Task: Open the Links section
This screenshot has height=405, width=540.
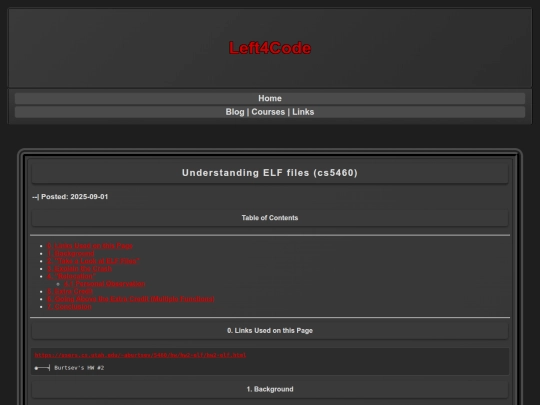Action: coord(303,112)
